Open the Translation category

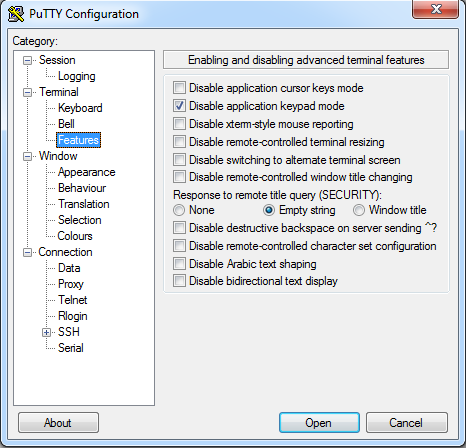(84, 204)
